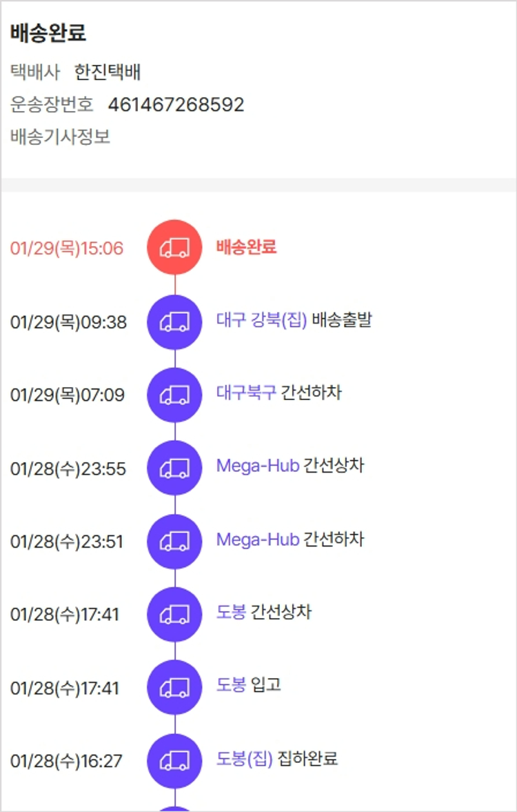Click the red truck icon for 배송완료
The image size is (517, 812).
(x=174, y=248)
